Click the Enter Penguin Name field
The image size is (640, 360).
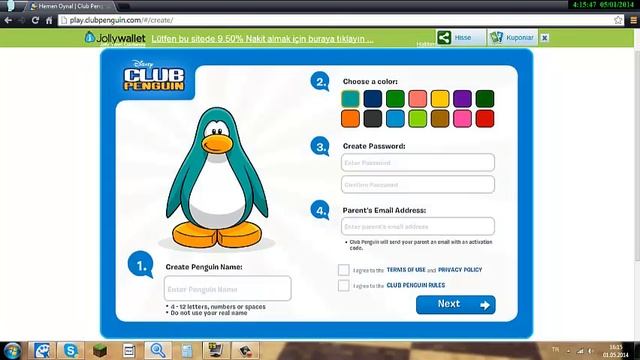(228, 289)
